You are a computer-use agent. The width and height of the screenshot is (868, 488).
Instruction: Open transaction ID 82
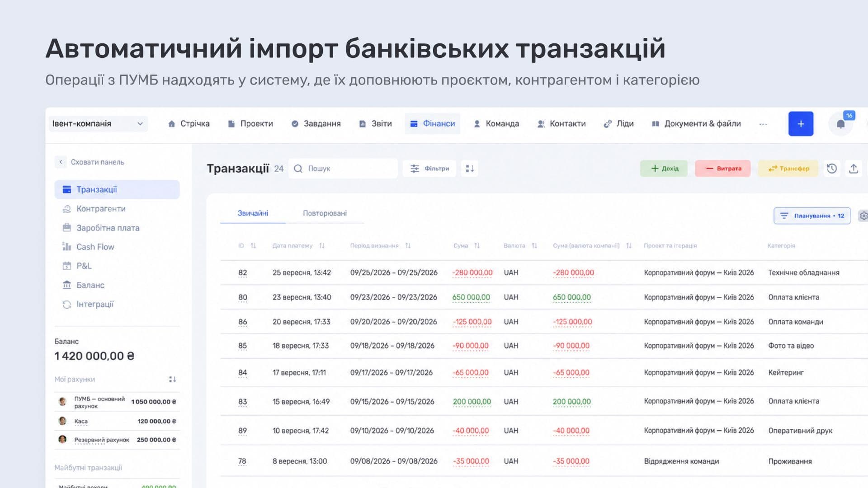coord(242,272)
